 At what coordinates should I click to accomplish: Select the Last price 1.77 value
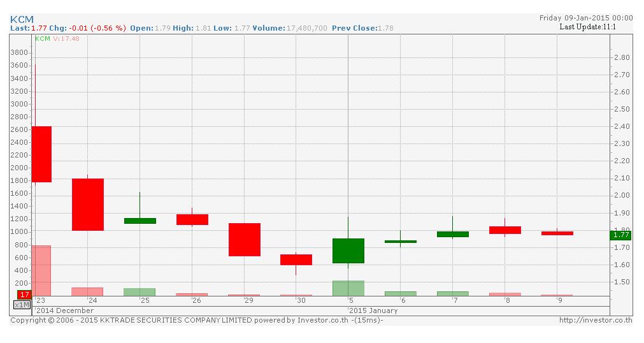39,28
